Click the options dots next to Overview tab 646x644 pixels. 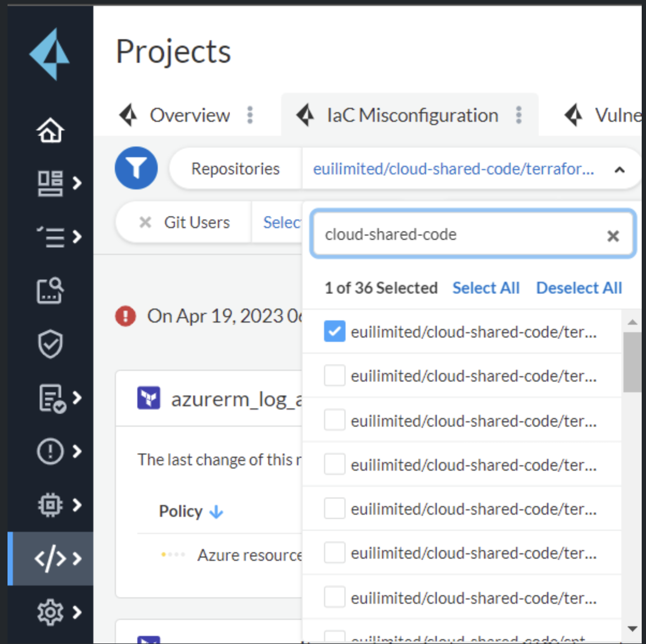[250, 115]
